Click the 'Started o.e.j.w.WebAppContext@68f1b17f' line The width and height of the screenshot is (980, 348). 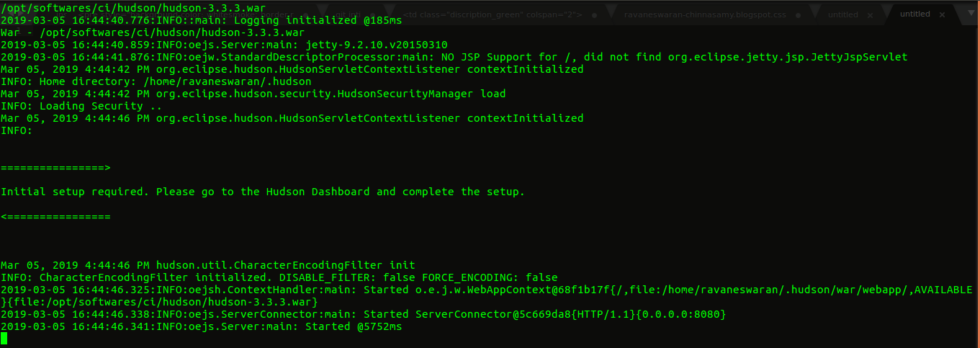[x=487, y=290]
